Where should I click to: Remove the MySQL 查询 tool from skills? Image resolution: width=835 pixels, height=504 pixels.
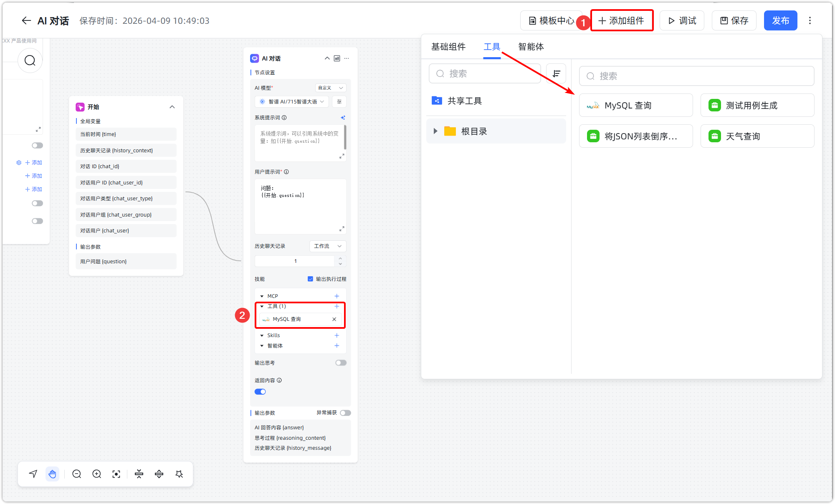point(334,319)
